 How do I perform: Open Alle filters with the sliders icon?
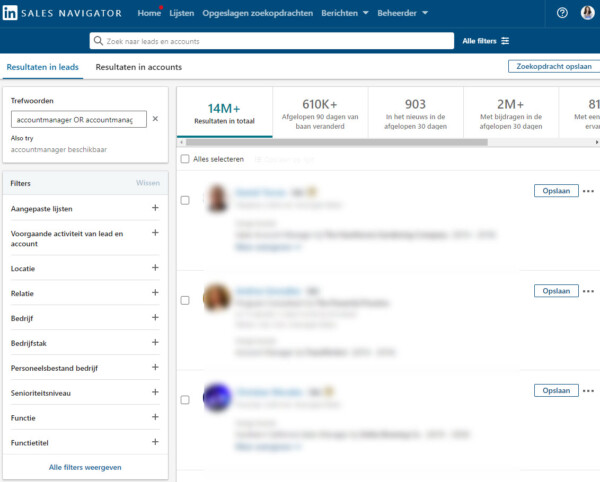(x=486, y=41)
